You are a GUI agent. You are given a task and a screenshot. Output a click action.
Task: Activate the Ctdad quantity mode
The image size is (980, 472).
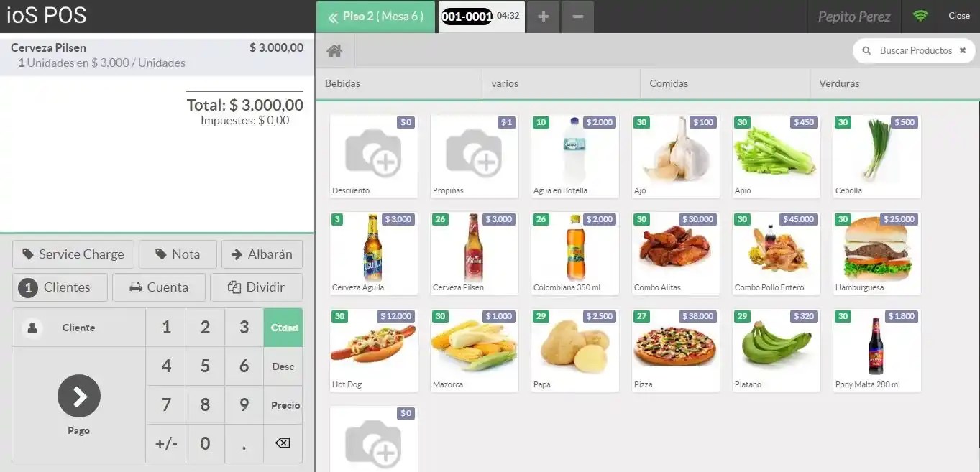tap(283, 328)
